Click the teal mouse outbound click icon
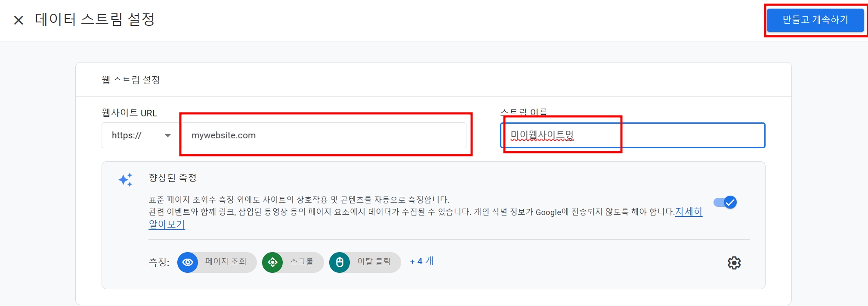The image size is (868, 306). pos(340,262)
